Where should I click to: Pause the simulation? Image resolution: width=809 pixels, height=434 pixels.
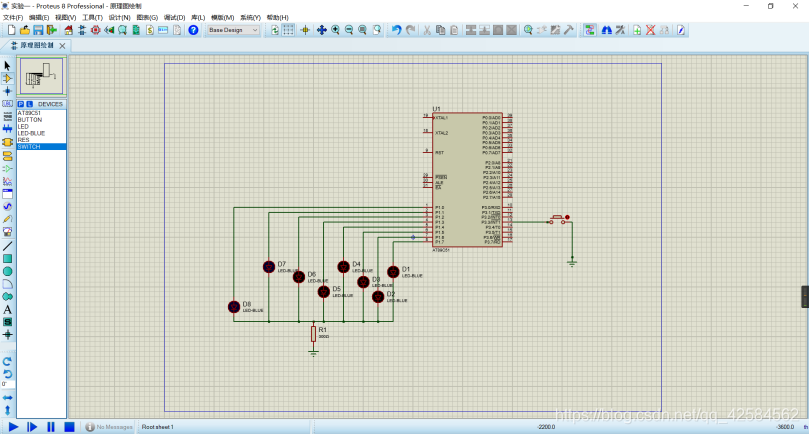click(x=51, y=427)
